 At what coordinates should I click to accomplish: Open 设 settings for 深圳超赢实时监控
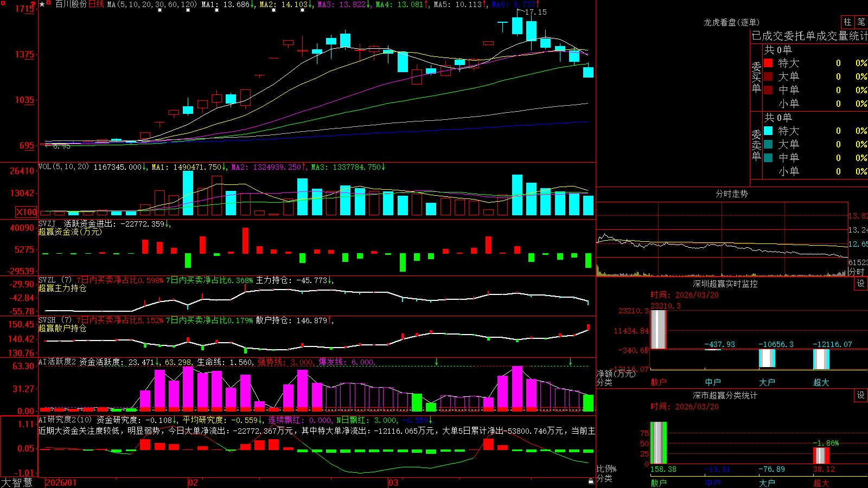click(x=861, y=284)
